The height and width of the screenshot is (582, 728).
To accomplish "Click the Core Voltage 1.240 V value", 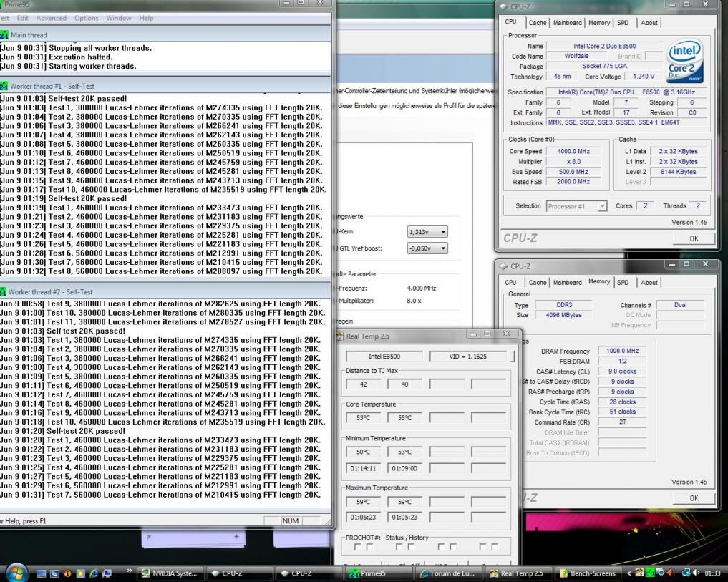I will coord(644,77).
